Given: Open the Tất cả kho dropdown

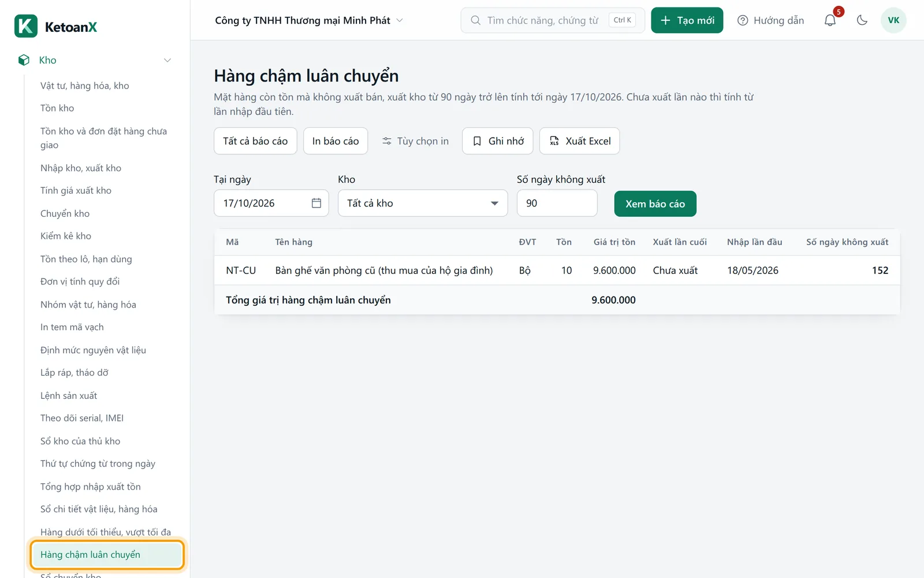Looking at the screenshot, I should tap(423, 203).
